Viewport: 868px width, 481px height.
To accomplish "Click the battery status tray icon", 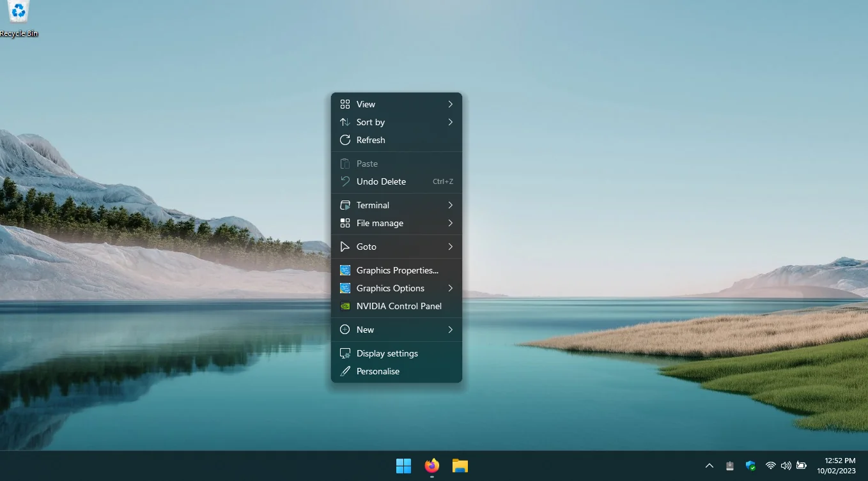I will click(800, 466).
